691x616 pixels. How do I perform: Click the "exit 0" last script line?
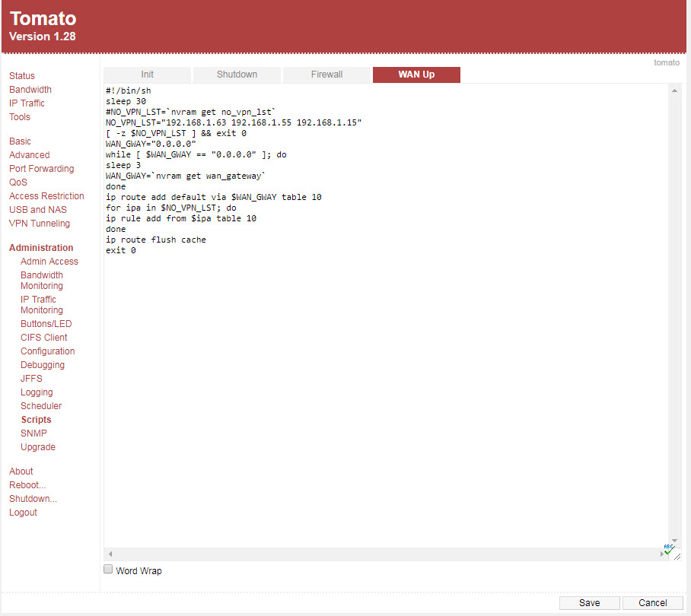point(121,250)
